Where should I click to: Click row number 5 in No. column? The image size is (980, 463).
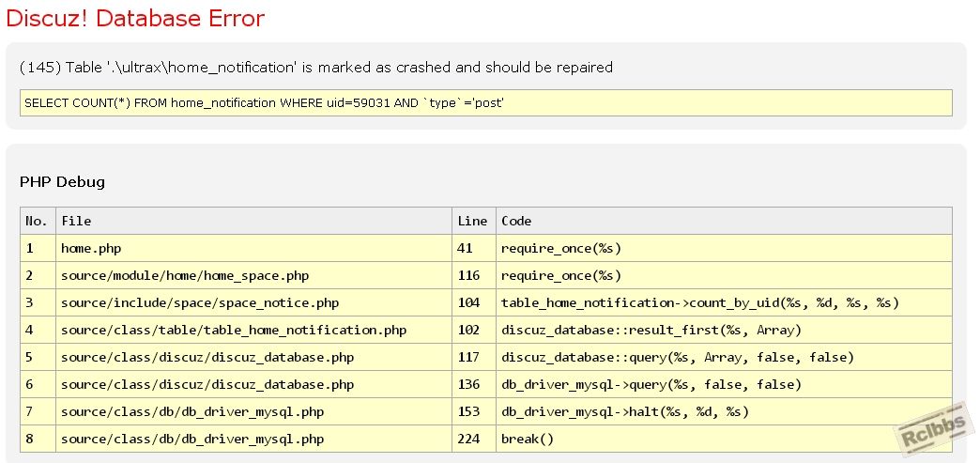(38, 357)
